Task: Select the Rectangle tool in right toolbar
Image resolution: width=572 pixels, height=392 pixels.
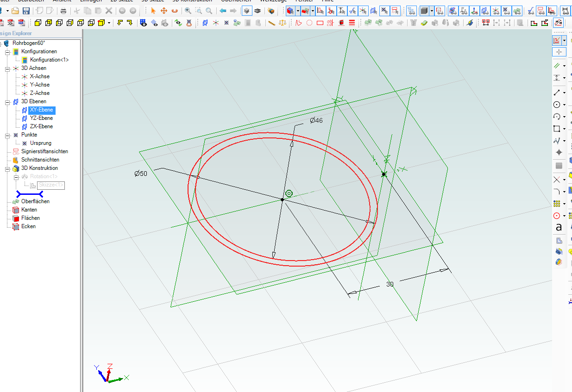Action: click(557, 129)
